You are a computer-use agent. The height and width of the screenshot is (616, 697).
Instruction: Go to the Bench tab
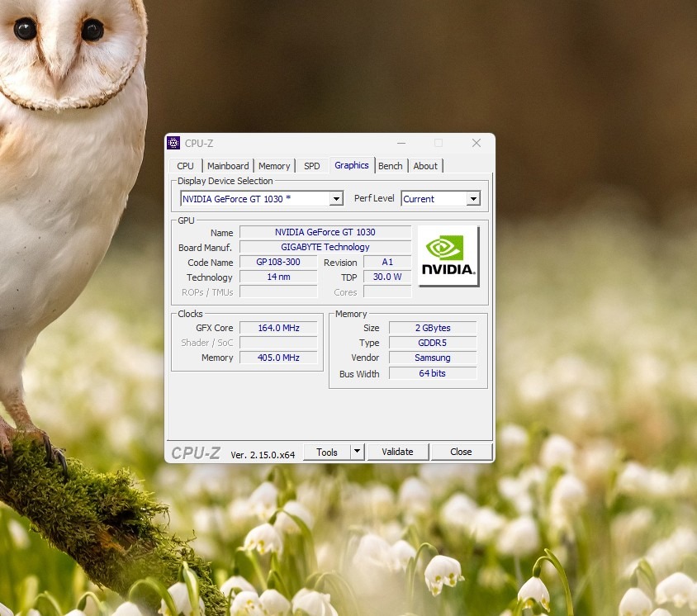(x=391, y=166)
